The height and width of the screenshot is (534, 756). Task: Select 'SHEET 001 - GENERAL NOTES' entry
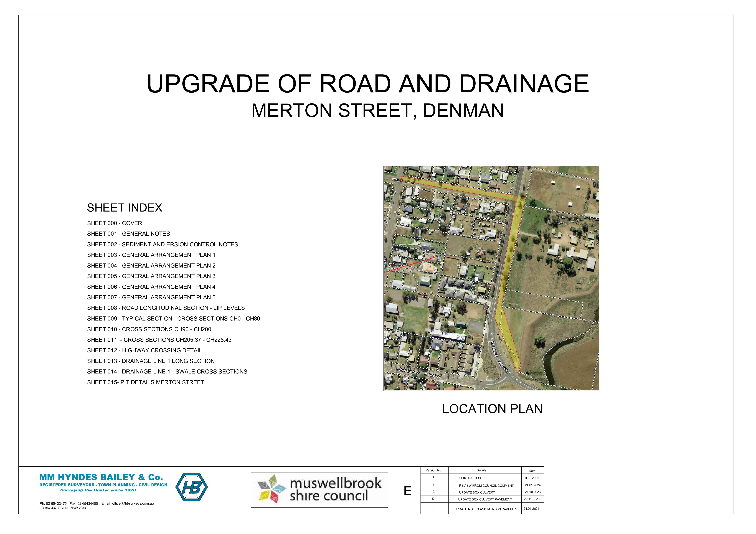(x=128, y=234)
